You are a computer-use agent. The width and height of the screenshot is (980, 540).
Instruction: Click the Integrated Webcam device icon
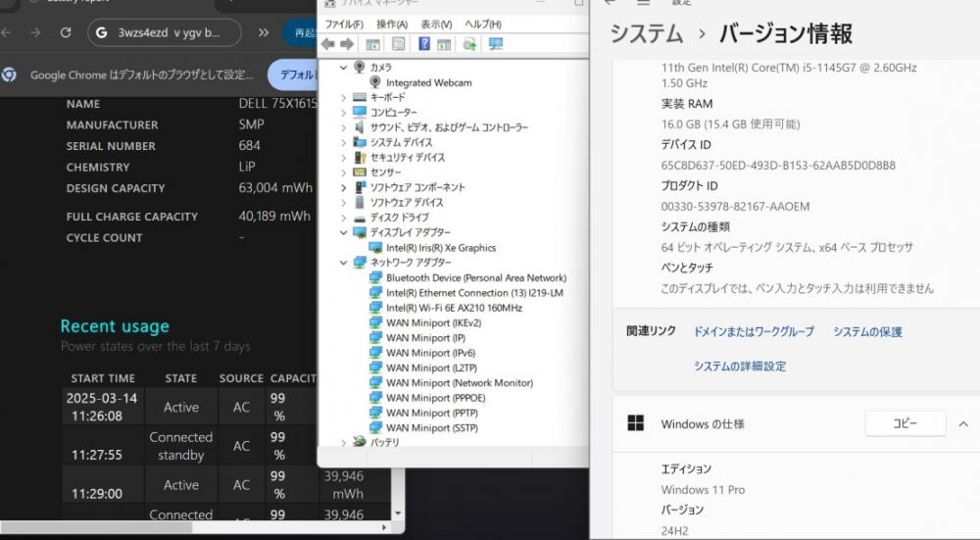coord(375,82)
